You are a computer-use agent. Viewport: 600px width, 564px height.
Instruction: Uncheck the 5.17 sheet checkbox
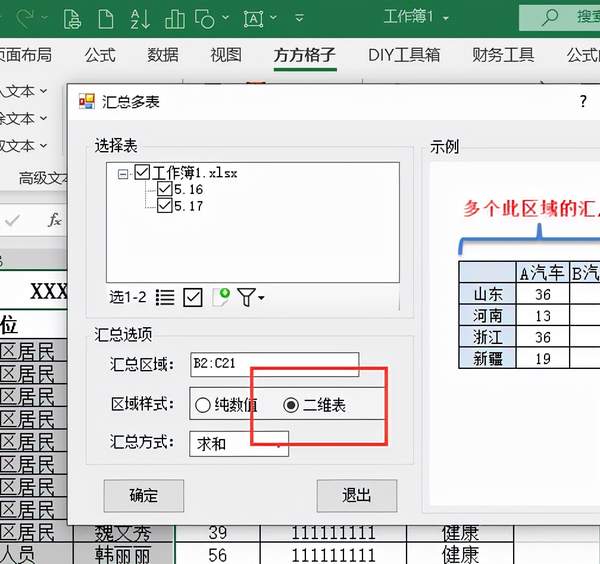(165, 206)
